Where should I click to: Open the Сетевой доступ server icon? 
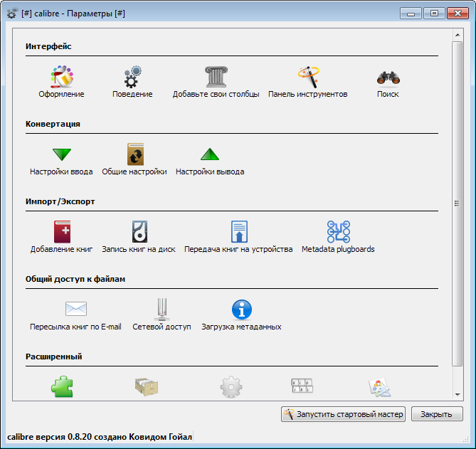pyautogui.click(x=162, y=310)
